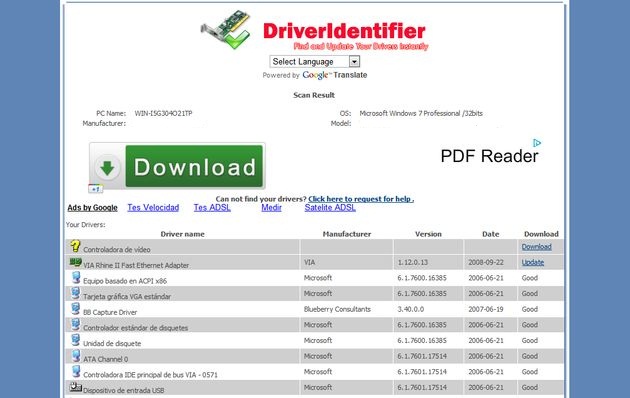Click the Manufacturer column header
Screen dimensions: 630x398
point(347,234)
